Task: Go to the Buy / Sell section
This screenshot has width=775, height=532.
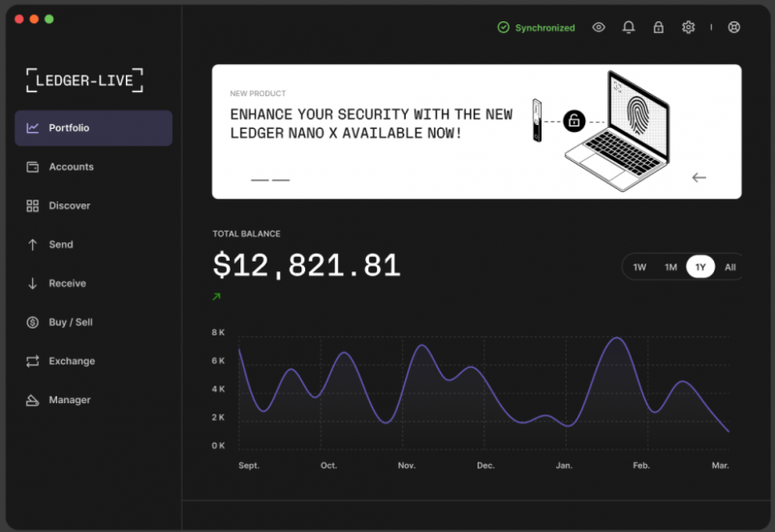Action: click(93, 323)
